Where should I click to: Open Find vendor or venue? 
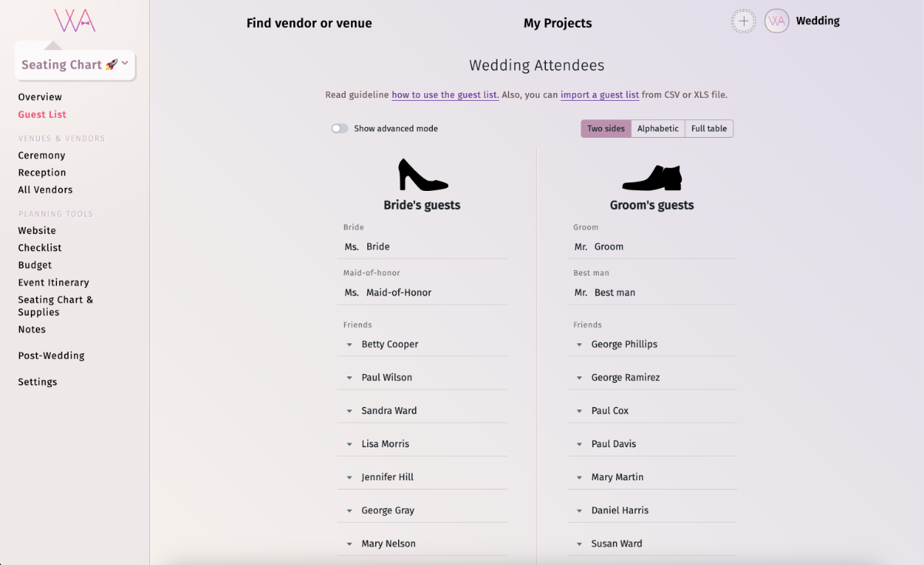[309, 23]
